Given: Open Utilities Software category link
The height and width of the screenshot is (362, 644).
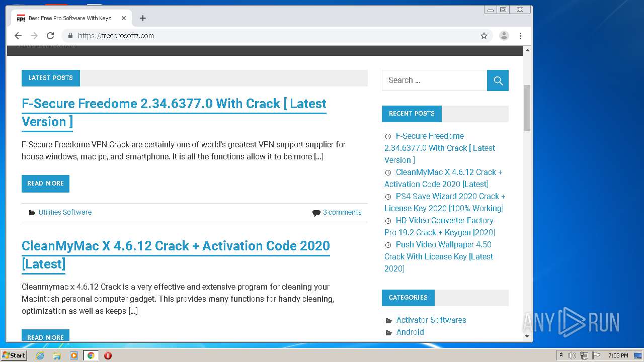Looking at the screenshot, I should pyautogui.click(x=65, y=212).
